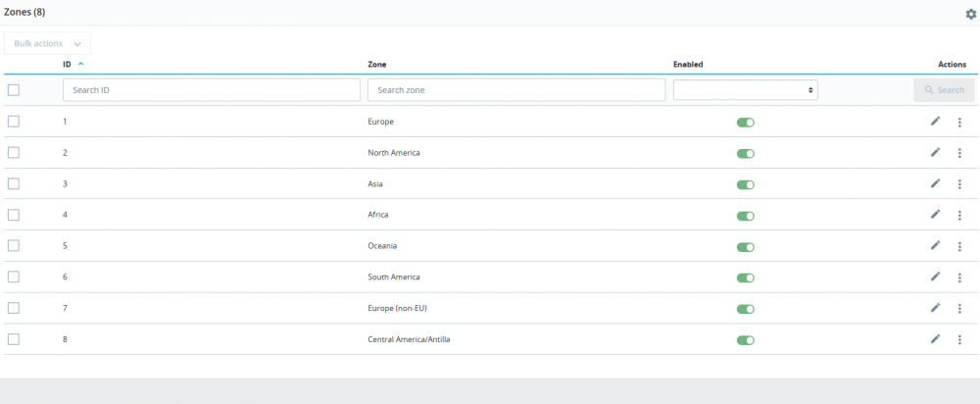The image size is (980, 404).
Task: Select the North America row checkbox
Action: click(14, 153)
